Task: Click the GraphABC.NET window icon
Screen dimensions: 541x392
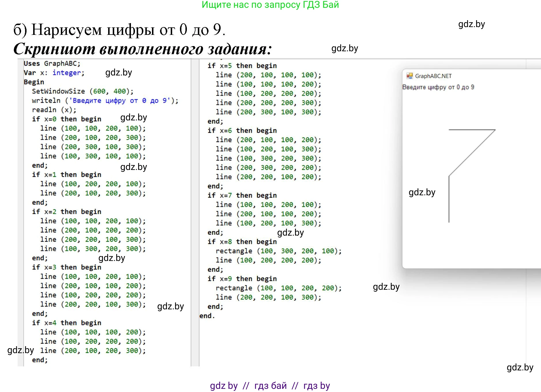Action: (409, 76)
